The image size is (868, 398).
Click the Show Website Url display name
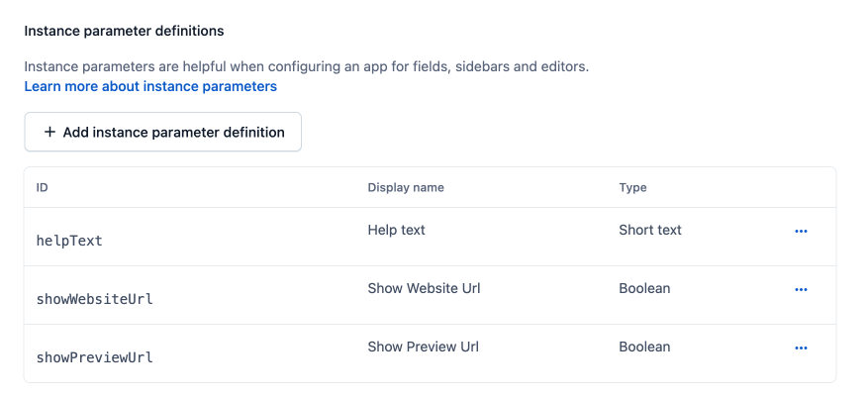click(x=424, y=288)
